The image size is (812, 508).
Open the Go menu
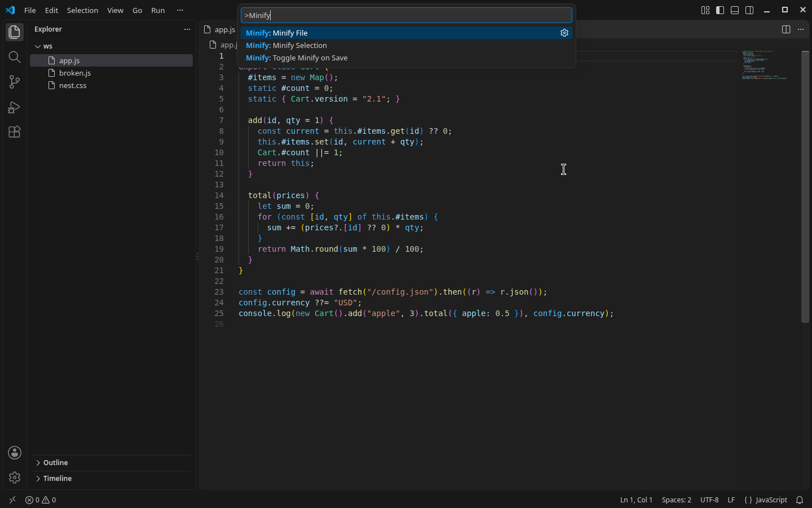(137, 10)
